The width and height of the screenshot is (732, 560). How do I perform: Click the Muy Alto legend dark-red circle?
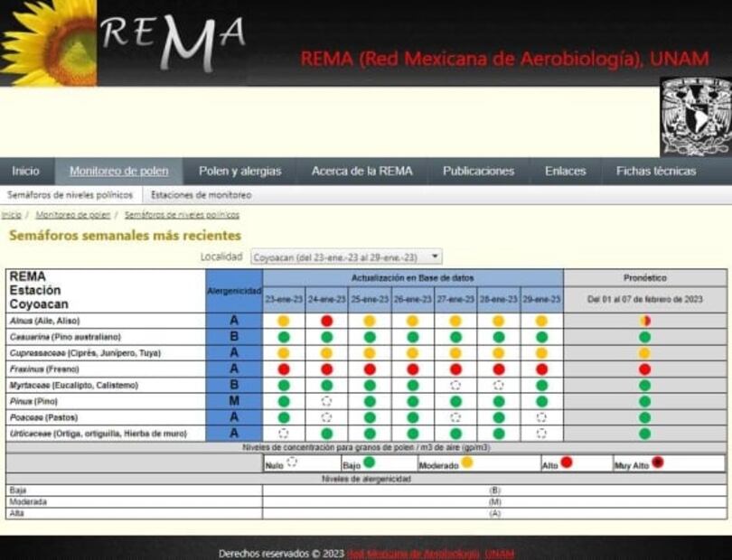[x=659, y=462]
